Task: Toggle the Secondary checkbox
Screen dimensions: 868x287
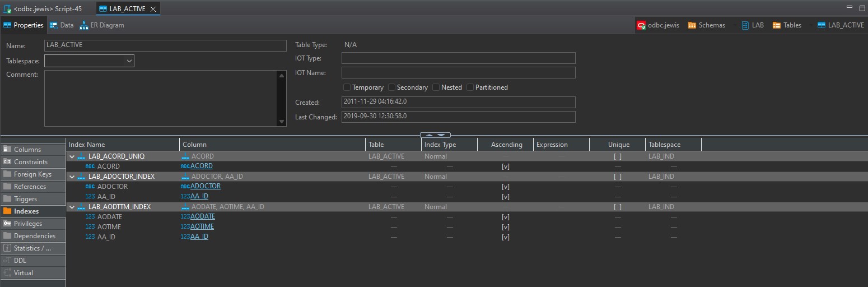Action: coord(391,87)
